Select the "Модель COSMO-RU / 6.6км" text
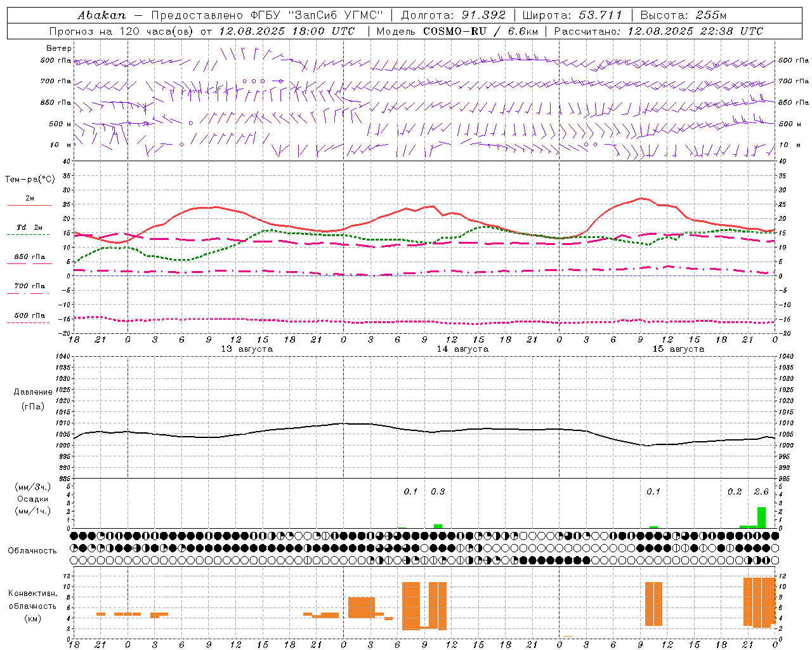812x650 pixels. (457, 31)
